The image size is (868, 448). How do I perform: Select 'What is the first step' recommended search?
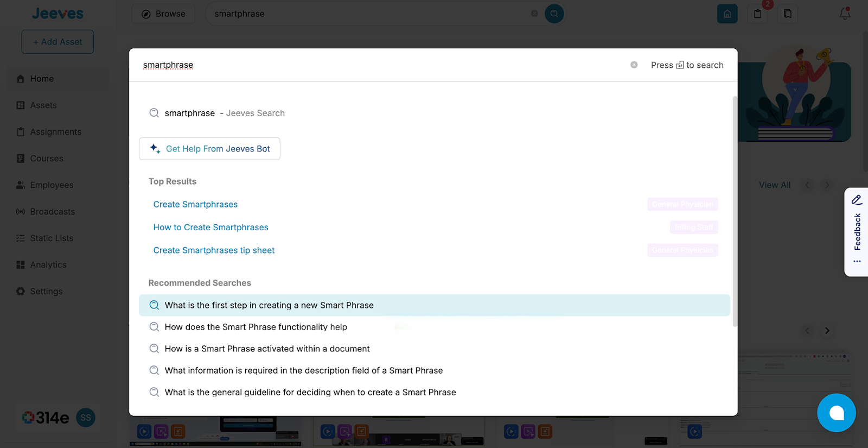[435, 305]
